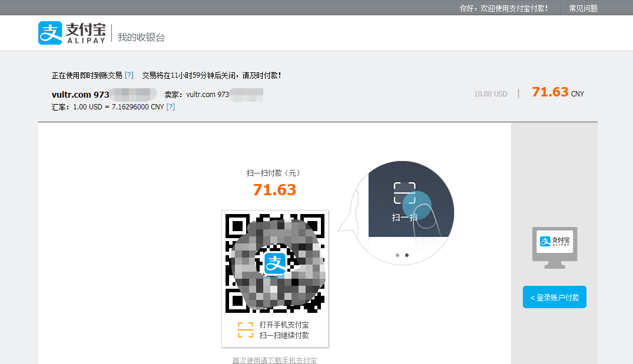Click the vultr.com order title

tap(80, 95)
